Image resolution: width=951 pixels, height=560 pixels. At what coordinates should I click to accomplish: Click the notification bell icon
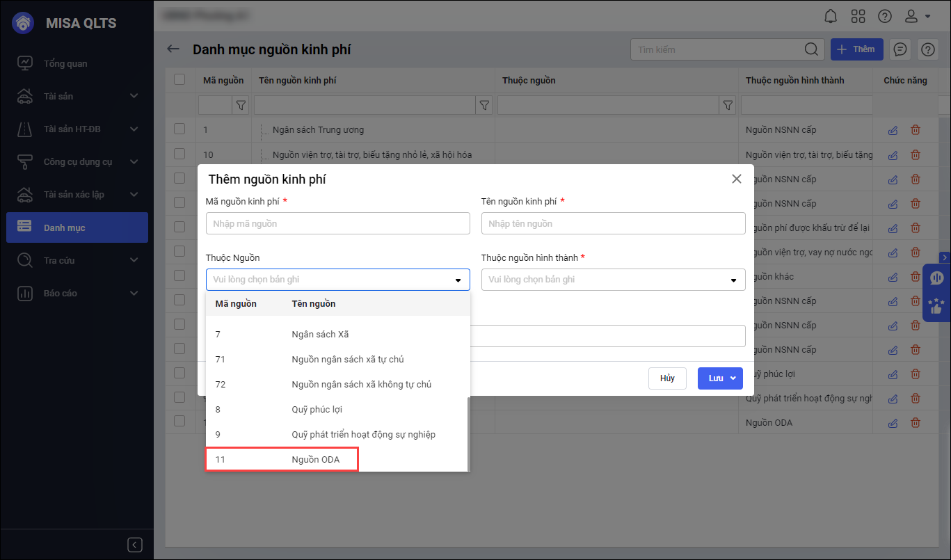[831, 16]
